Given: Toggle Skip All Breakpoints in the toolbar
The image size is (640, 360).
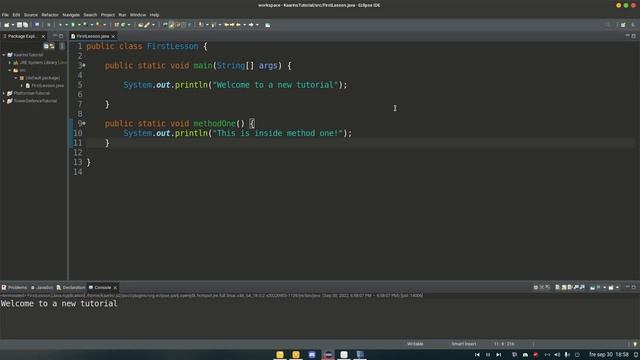Looking at the screenshot, I should point(49,25).
